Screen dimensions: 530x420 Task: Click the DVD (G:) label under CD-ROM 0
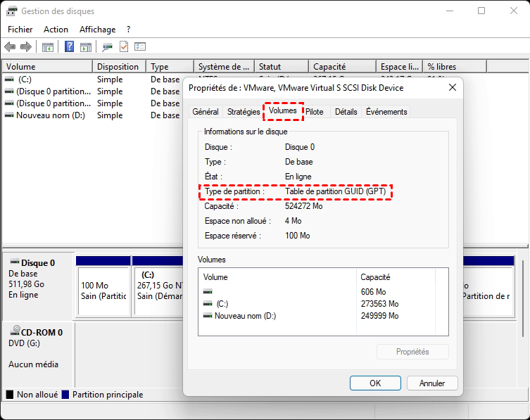(x=24, y=343)
